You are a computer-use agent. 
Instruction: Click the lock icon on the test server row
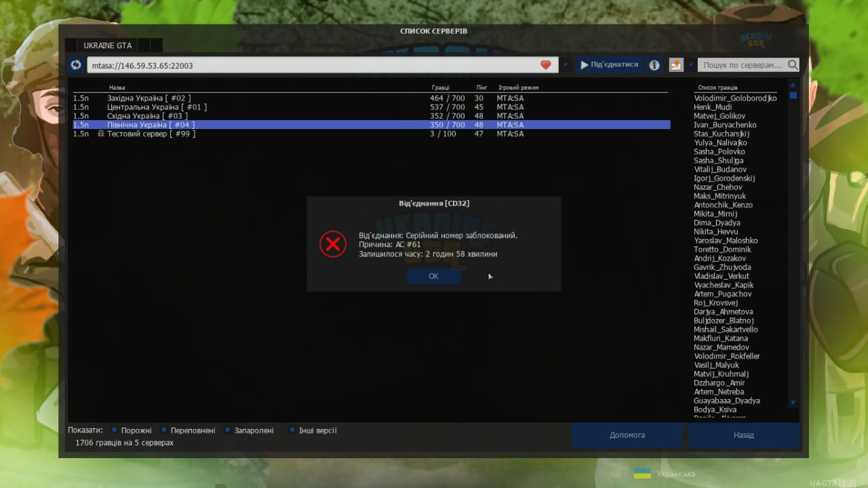pos(100,134)
